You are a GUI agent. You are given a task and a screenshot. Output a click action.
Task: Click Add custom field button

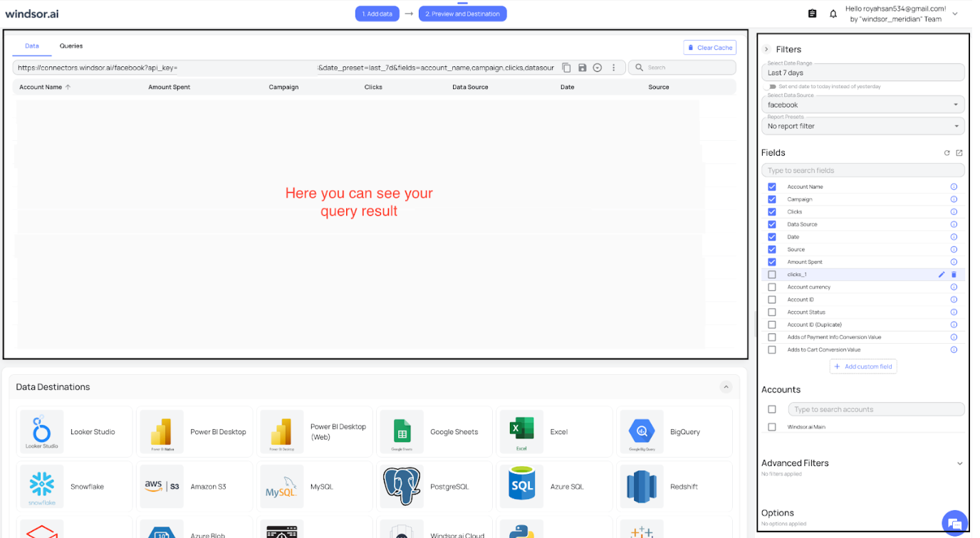pyautogui.click(x=862, y=366)
